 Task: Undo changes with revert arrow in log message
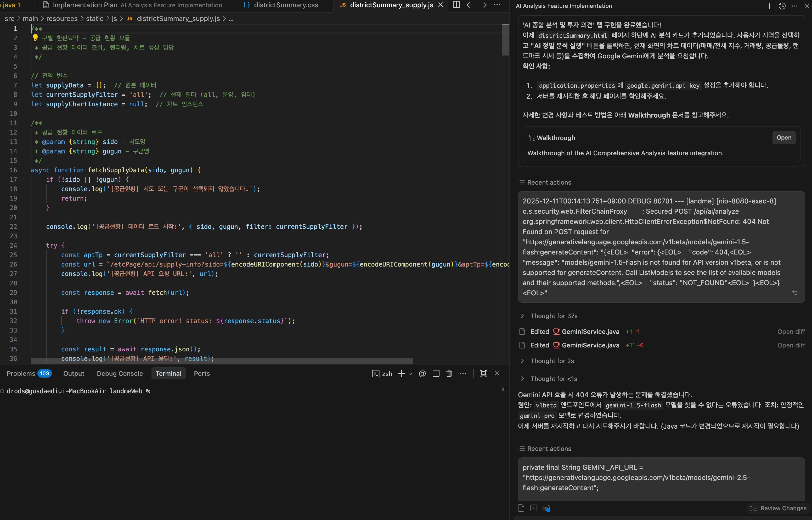coord(794,292)
